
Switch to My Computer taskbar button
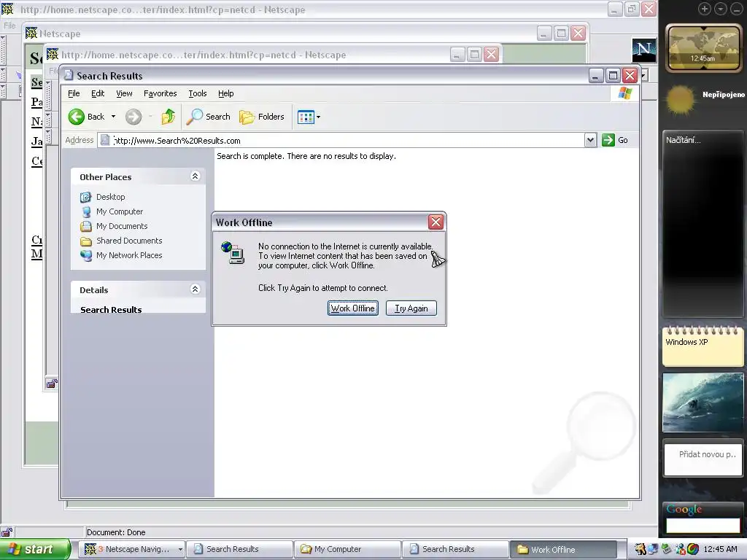pos(347,549)
